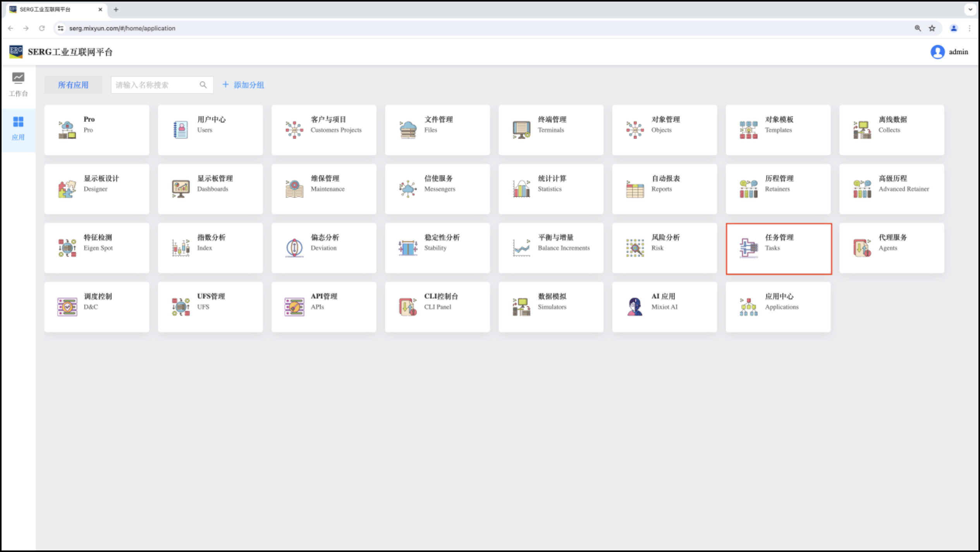Open the Deviation (偏态分析) app icon
Image resolution: width=980 pixels, height=552 pixels.
(x=294, y=248)
